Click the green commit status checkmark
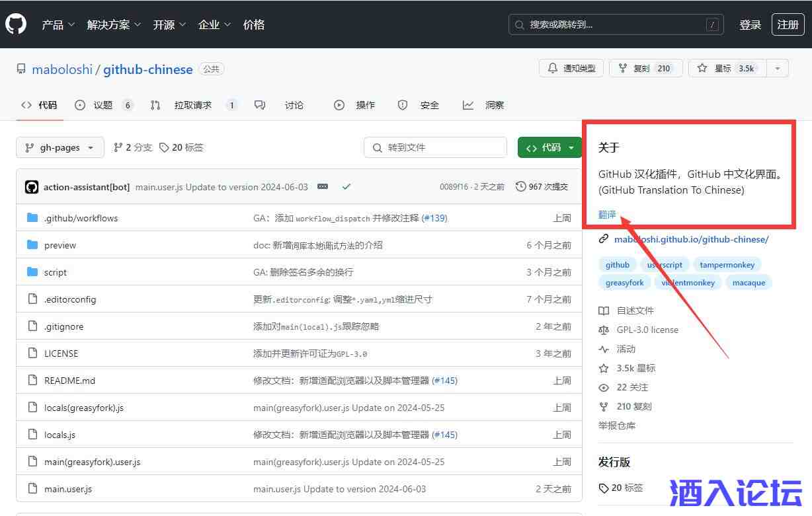 (346, 187)
